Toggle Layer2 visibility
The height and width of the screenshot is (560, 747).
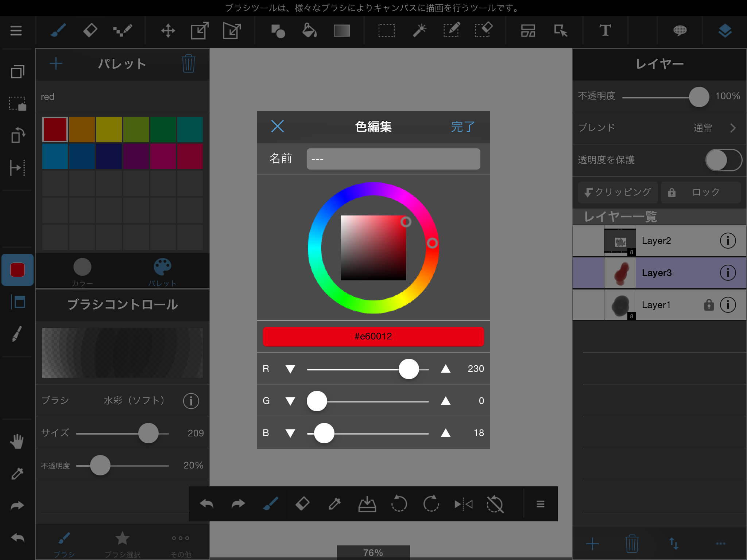click(x=588, y=241)
